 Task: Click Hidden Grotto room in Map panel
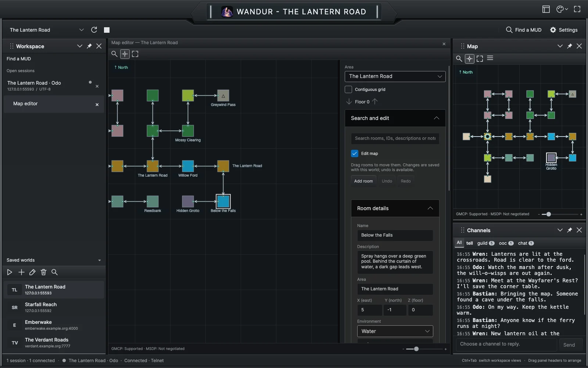[x=551, y=158]
